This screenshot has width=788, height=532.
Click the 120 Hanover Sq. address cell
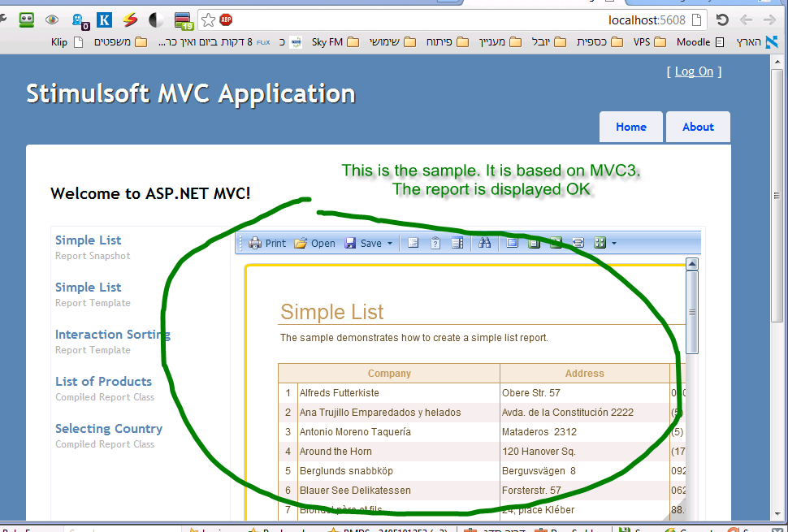point(584,451)
